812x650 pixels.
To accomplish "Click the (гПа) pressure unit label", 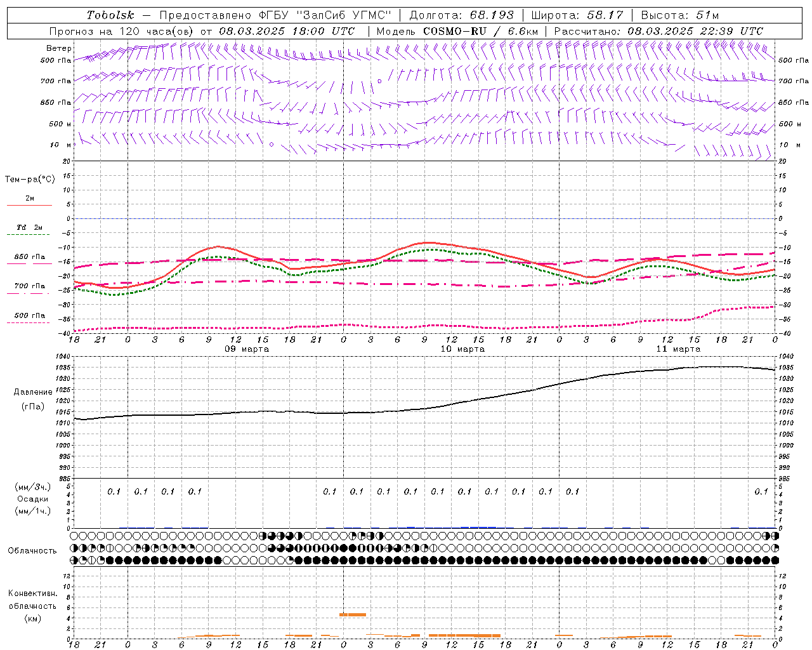I will pyautogui.click(x=33, y=406).
